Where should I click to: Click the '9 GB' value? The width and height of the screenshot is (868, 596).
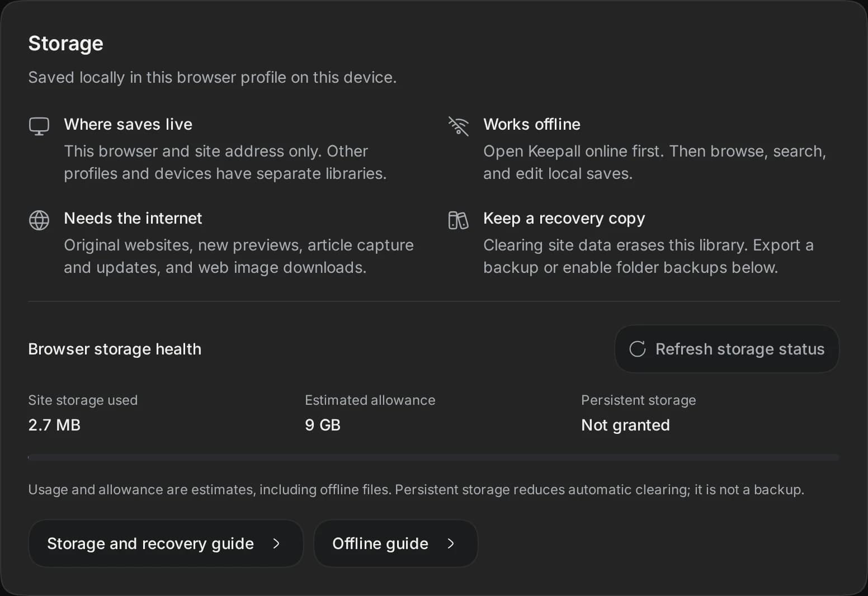click(323, 425)
